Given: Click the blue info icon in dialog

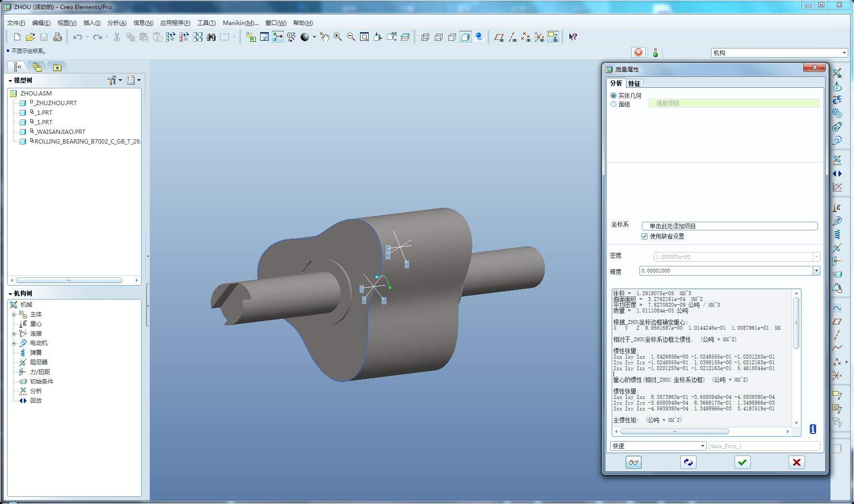Looking at the screenshot, I should point(812,429).
